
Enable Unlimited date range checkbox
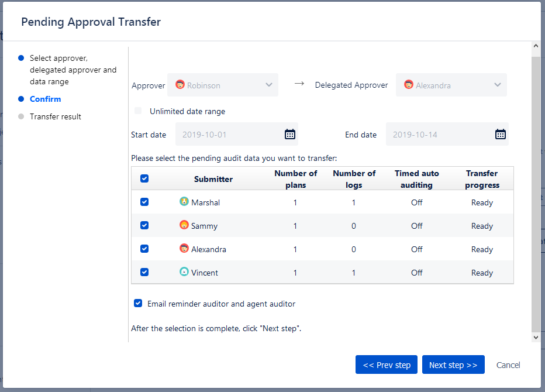pos(138,111)
